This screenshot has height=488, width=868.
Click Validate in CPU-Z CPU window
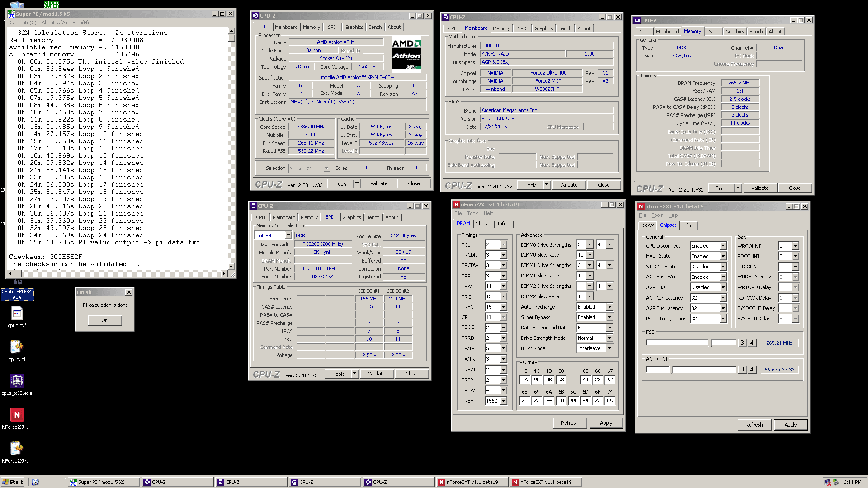pyautogui.click(x=379, y=183)
